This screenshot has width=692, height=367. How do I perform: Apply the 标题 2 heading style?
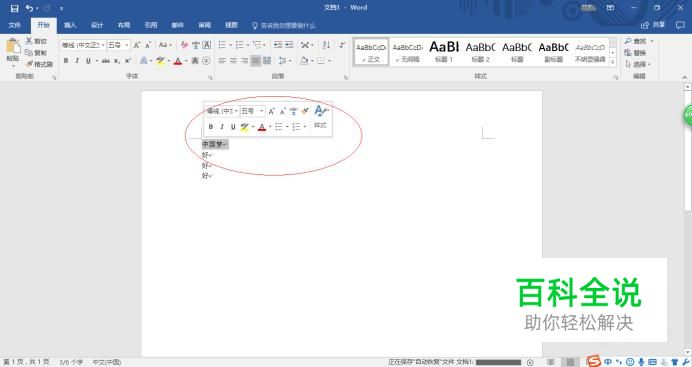pos(481,52)
